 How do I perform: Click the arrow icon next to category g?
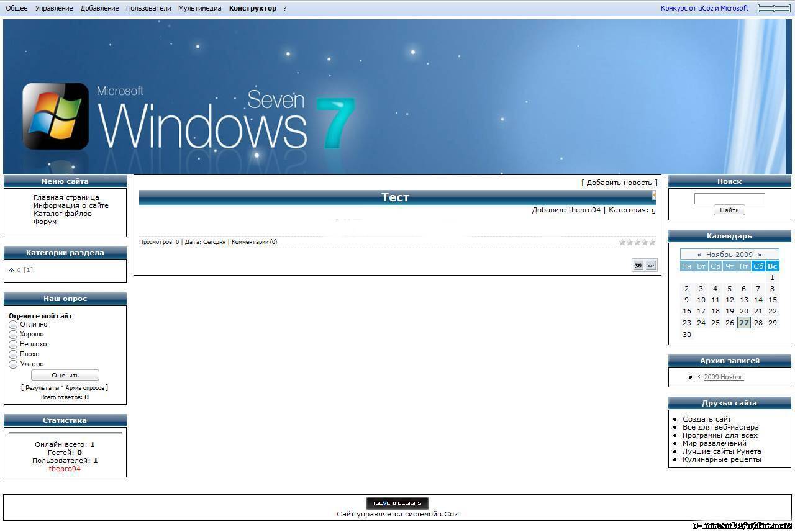pos(11,270)
